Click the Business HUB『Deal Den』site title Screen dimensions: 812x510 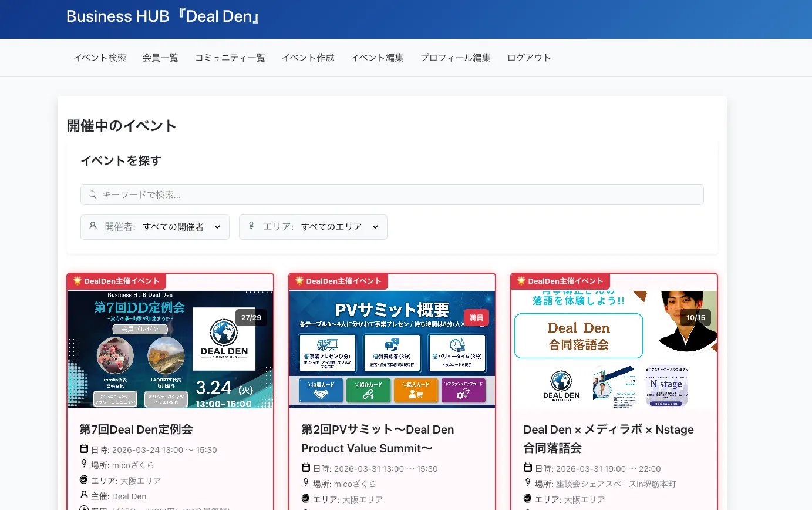pos(164,16)
